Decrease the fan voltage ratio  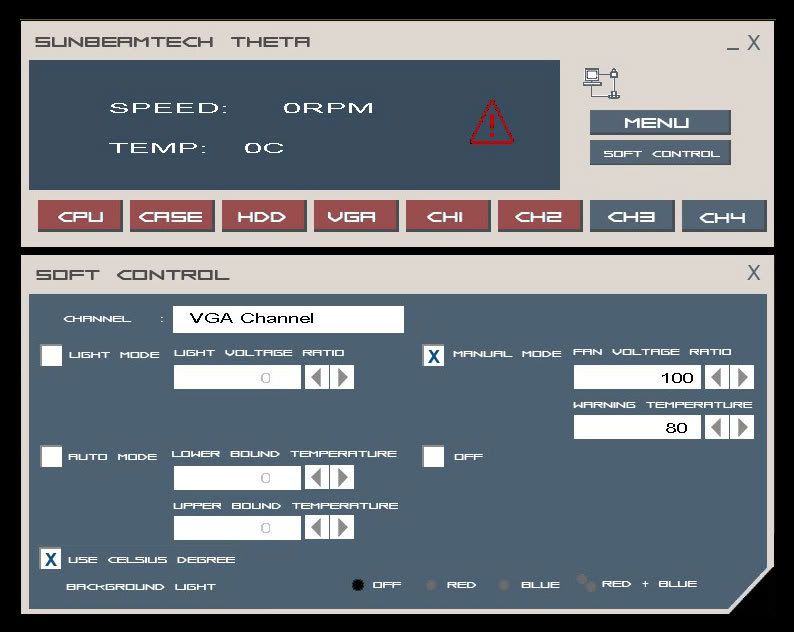click(717, 377)
